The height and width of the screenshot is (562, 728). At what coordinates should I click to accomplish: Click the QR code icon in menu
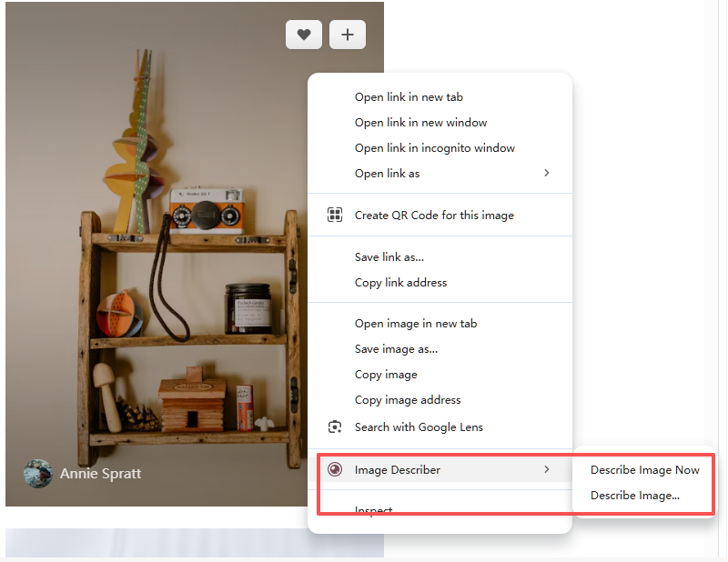pyautogui.click(x=335, y=215)
